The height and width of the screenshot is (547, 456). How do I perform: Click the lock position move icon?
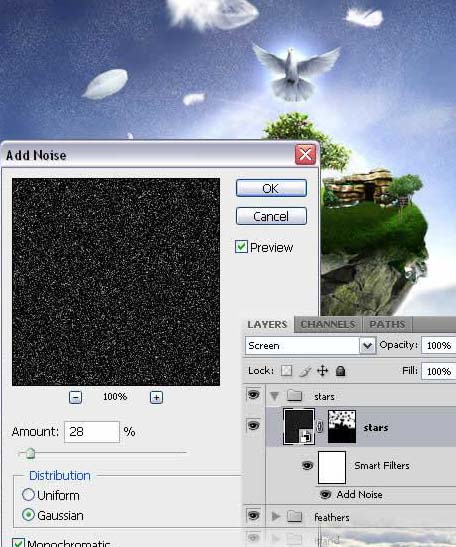(322, 370)
